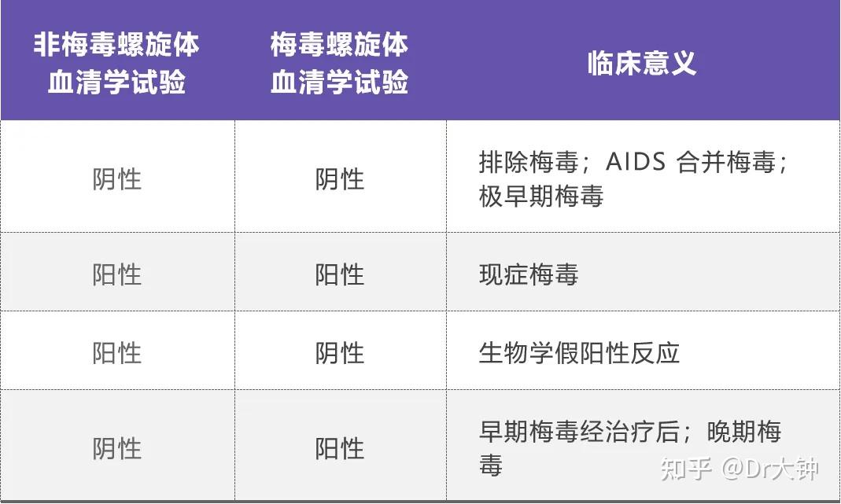Click treponemal 阳性 in 早期梅毒经治疗后 row
This screenshot has height=504, width=841.
(340, 448)
